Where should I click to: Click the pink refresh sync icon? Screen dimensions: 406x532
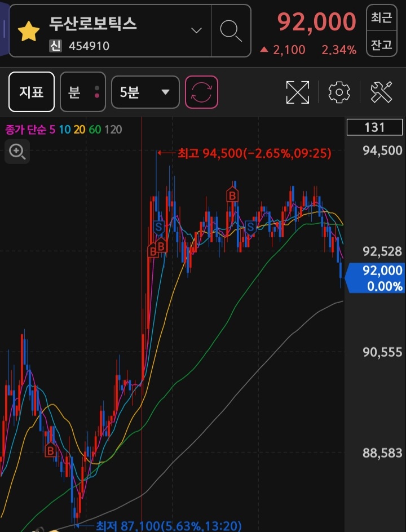pos(202,92)
